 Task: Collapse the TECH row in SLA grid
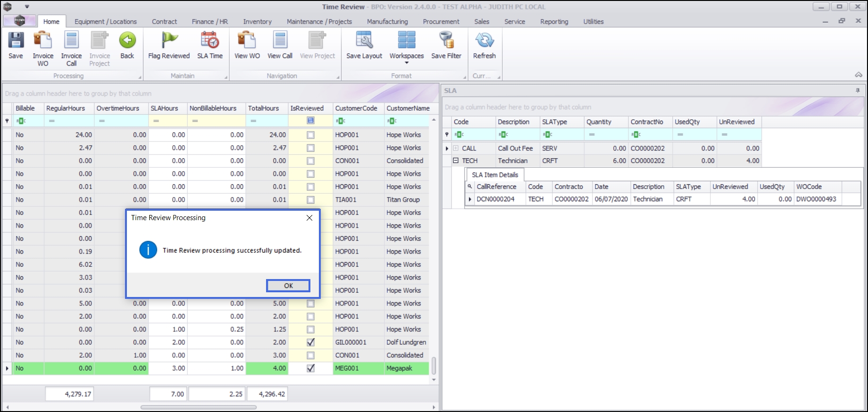click(x=456, y=161)
